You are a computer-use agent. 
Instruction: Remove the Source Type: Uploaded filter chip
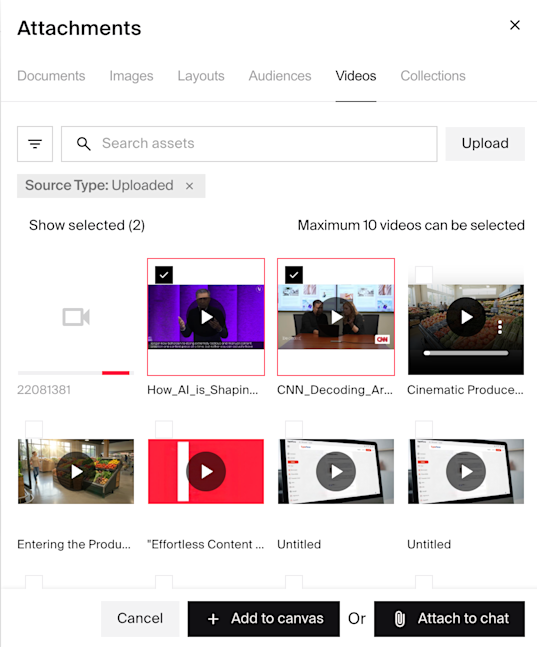tap(189, 186)
